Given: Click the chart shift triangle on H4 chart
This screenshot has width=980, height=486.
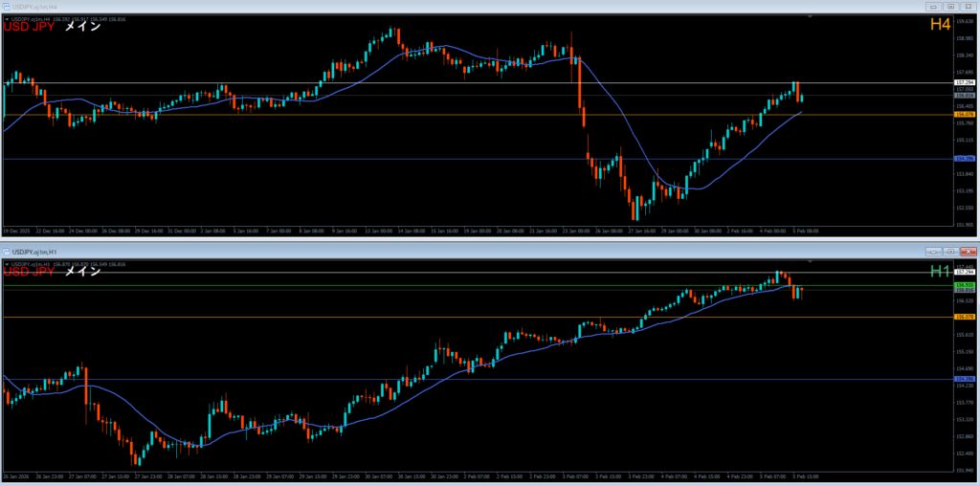Looking at the screenshot, I should pos(811,17).
